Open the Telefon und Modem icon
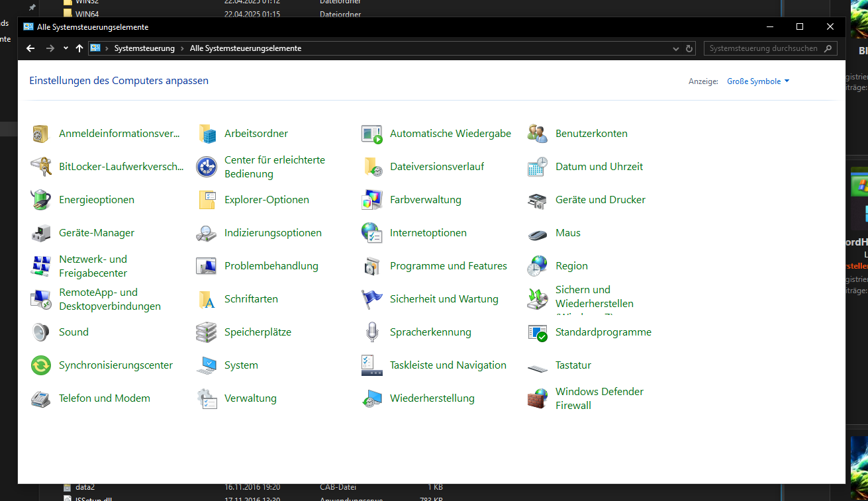This screenshot has height=501, width=868. [41, 398]
